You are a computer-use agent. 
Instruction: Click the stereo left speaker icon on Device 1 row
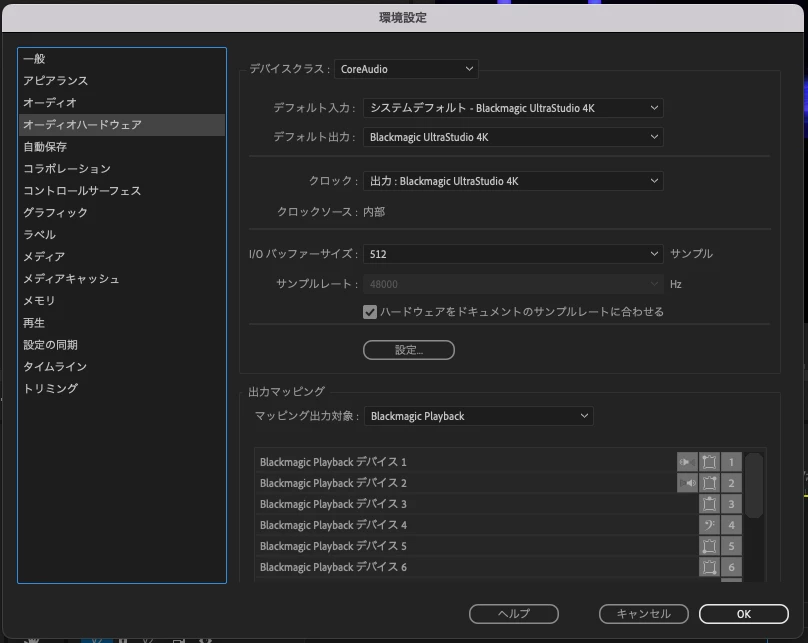pos(687,462)
